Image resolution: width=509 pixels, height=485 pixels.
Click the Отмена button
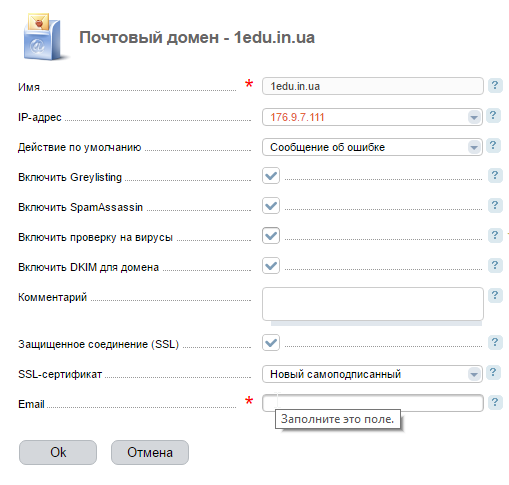[150, 452]
